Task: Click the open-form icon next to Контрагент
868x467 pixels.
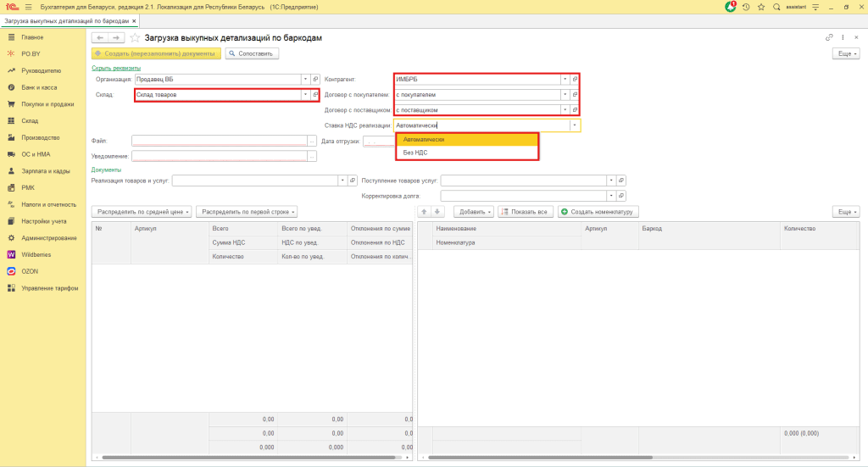Action: pyautogui.click(x=575, y=79)
